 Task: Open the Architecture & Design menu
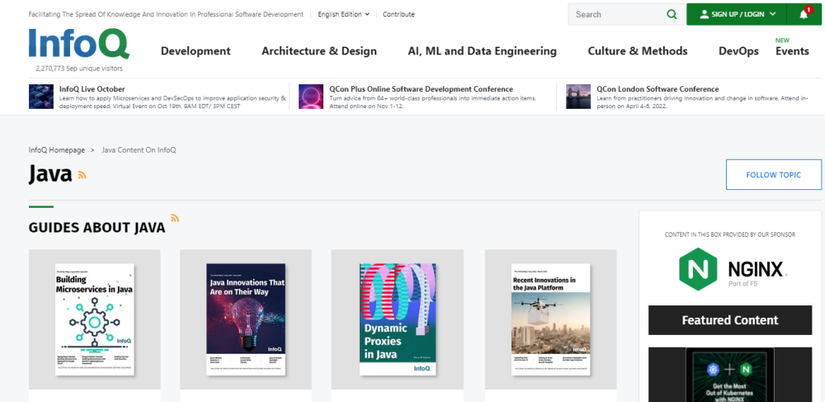319,51
